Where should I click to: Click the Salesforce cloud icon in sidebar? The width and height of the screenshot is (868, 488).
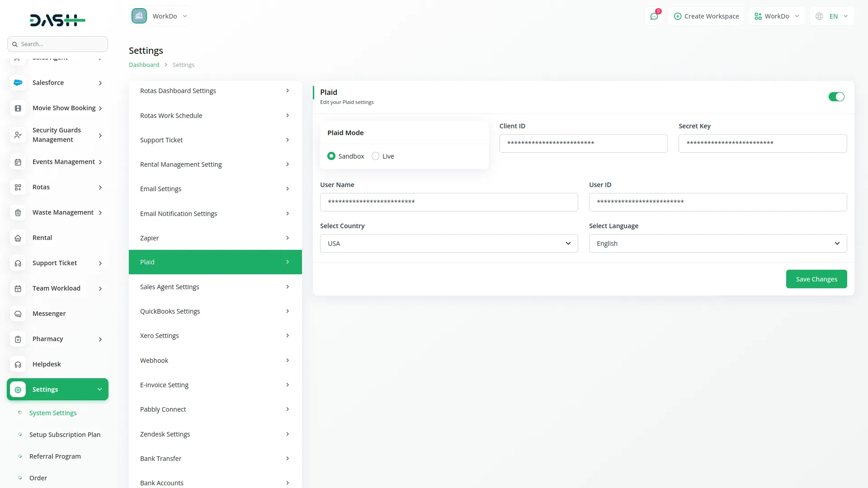coord(18,83)
